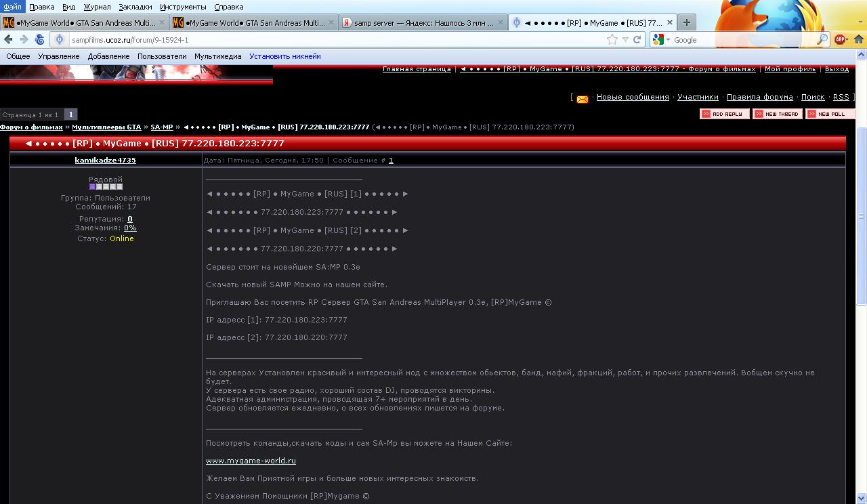Open the Вид menu

click(68, 7)
